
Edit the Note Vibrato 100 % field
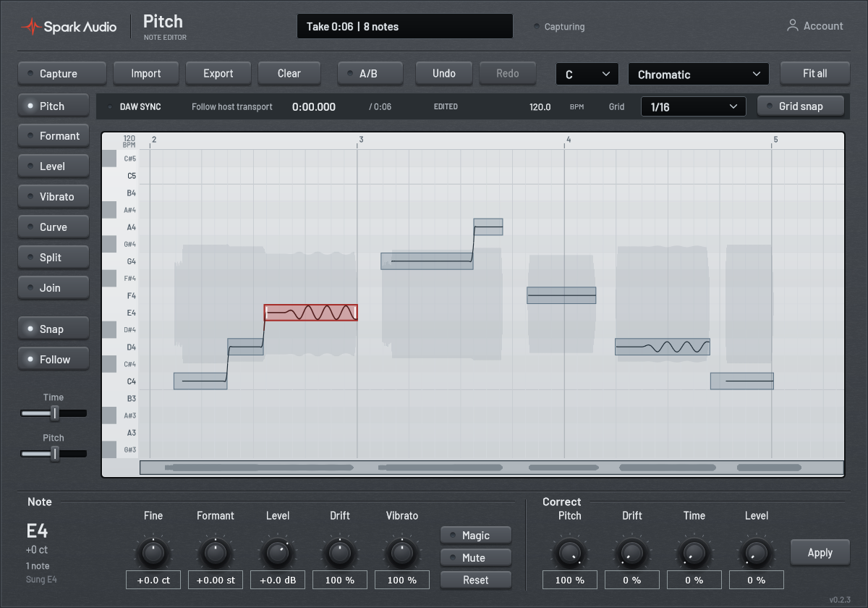click(x=402, y=580)
